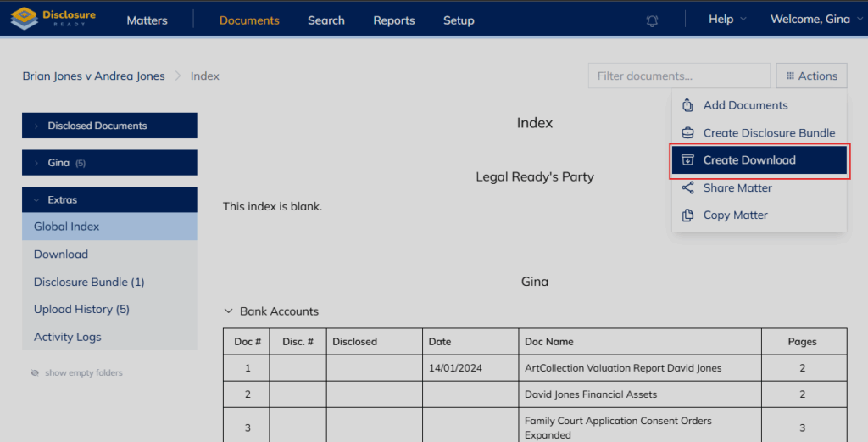Go to the Matters tab
This screenshot has height=442, width=868.
[147, 20]
